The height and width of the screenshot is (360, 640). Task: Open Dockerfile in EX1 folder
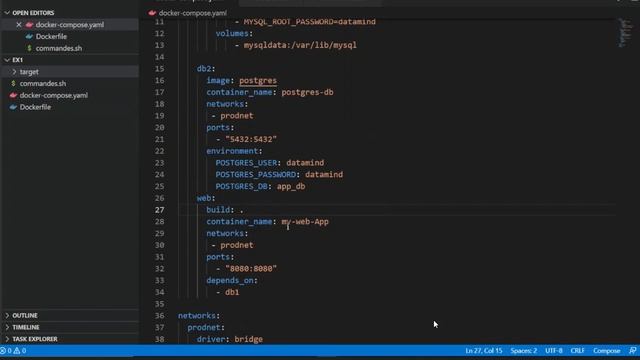(x=35, y=107)
